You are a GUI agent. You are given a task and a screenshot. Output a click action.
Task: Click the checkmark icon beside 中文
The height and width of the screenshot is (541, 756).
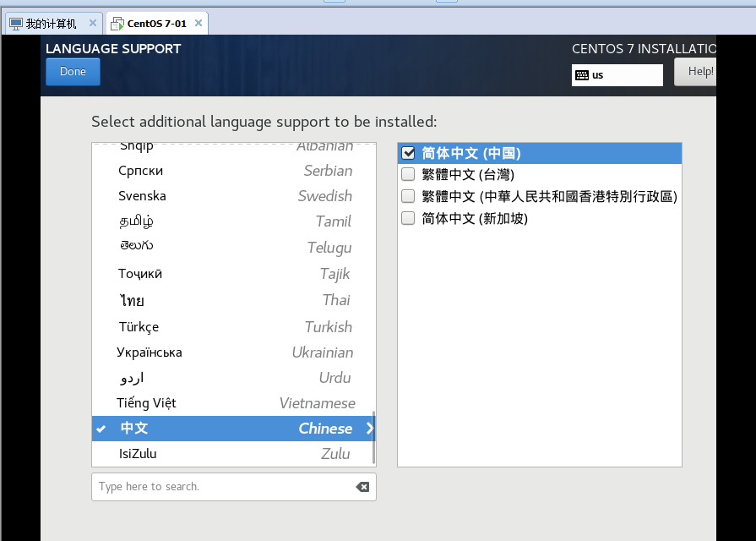click(x=101, y=429)
